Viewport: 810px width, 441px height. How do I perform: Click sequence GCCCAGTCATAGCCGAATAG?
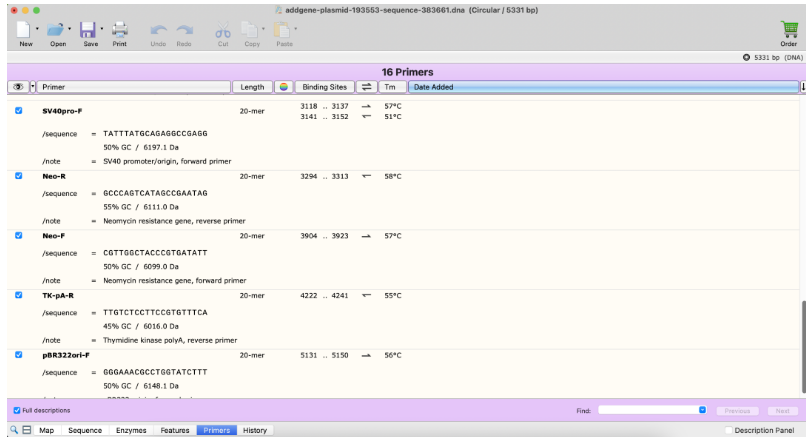(x=155, y=193)
